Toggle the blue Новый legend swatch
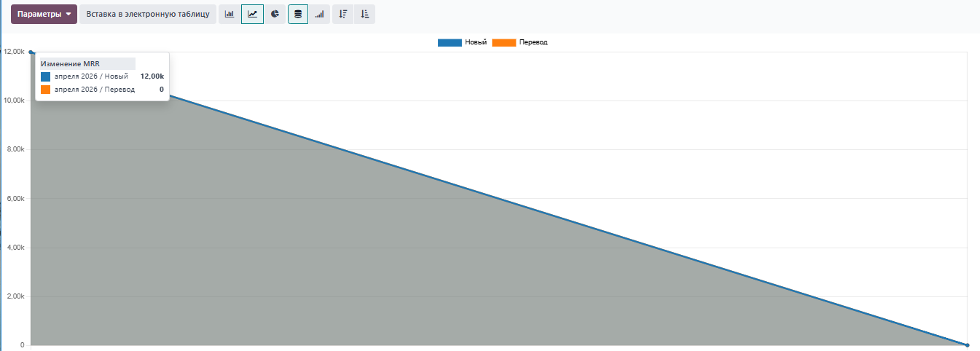This screenshot has height=351, width=980. pyautogui.click(x=450, y=42)
